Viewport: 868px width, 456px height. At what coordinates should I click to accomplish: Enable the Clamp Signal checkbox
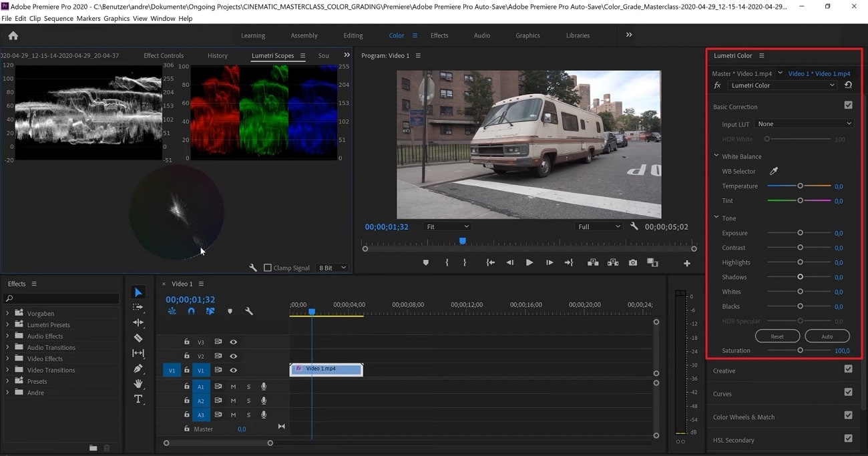(268, 268)
